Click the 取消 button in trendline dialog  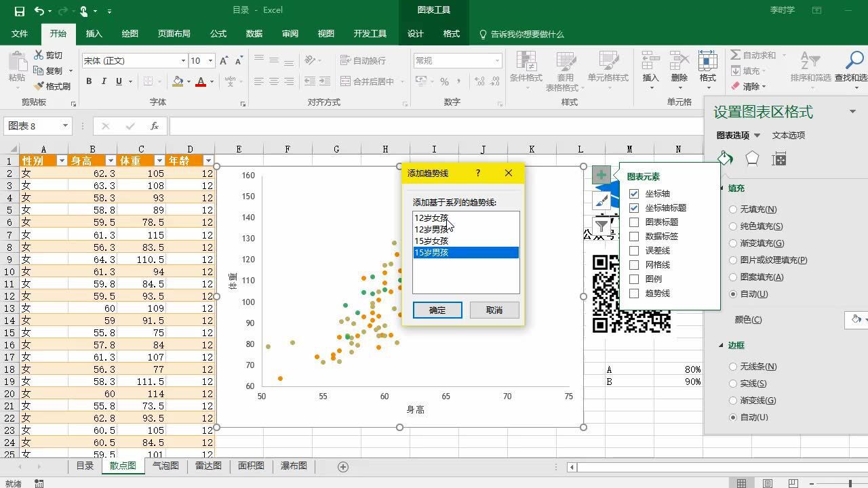pos(494,310)
